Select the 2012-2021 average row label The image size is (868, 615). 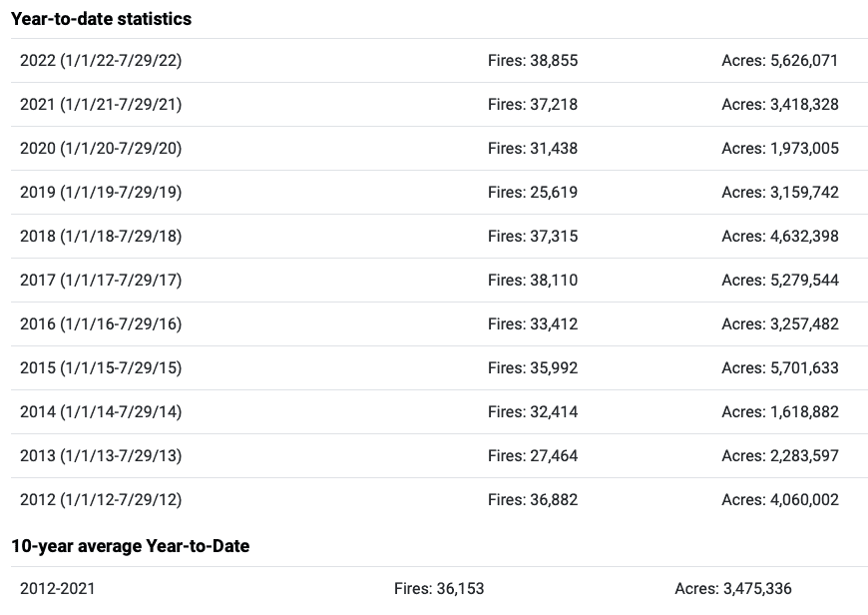pos(58,588)
